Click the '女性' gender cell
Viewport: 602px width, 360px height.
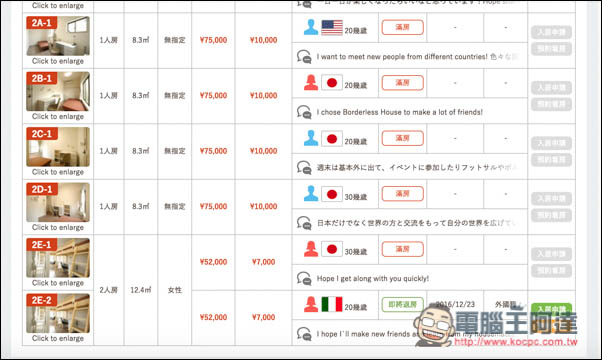point(175,290)
